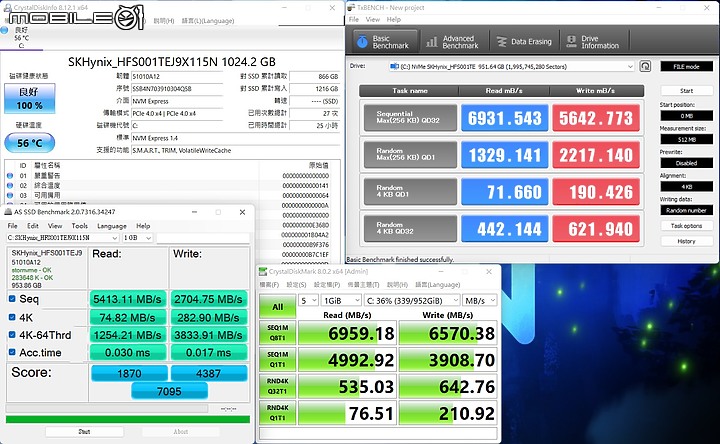
Task: Click the blue status dot of attribute 01
Action: pyautogui.click(x=10, y=176)
